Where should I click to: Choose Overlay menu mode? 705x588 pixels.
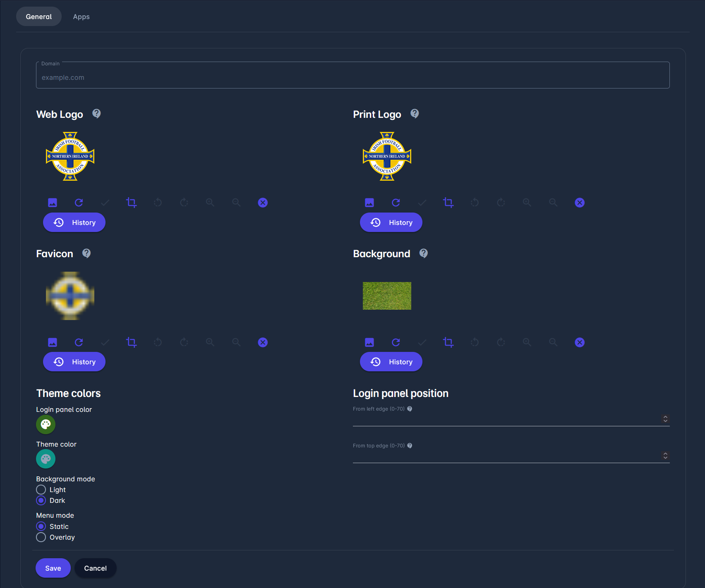(x=41, y=537)
